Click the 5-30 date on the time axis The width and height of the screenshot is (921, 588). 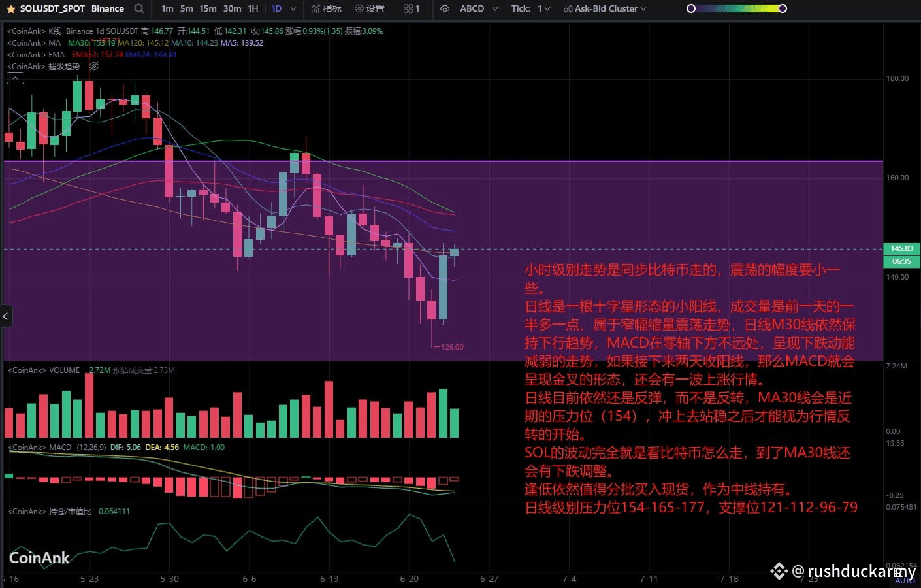coord(169,579)
